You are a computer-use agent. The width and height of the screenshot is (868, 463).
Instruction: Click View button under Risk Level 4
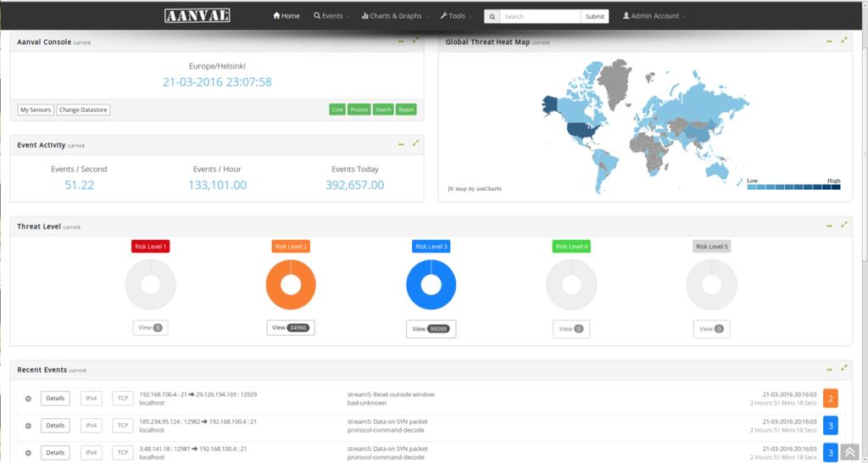pos(571,329)
